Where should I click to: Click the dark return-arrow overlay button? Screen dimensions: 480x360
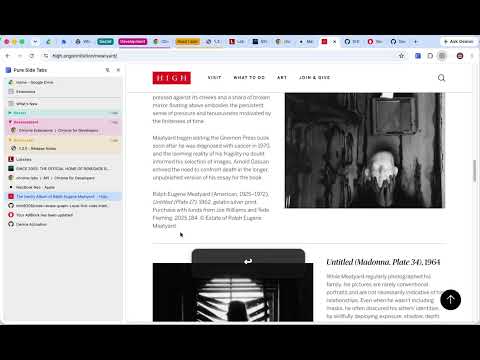pos(248,261)
